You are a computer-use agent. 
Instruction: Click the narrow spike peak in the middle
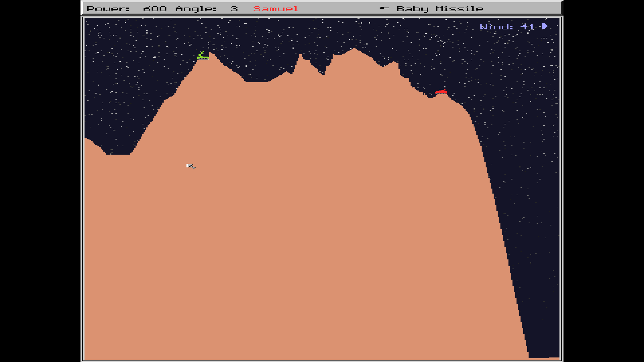point(300,56)
